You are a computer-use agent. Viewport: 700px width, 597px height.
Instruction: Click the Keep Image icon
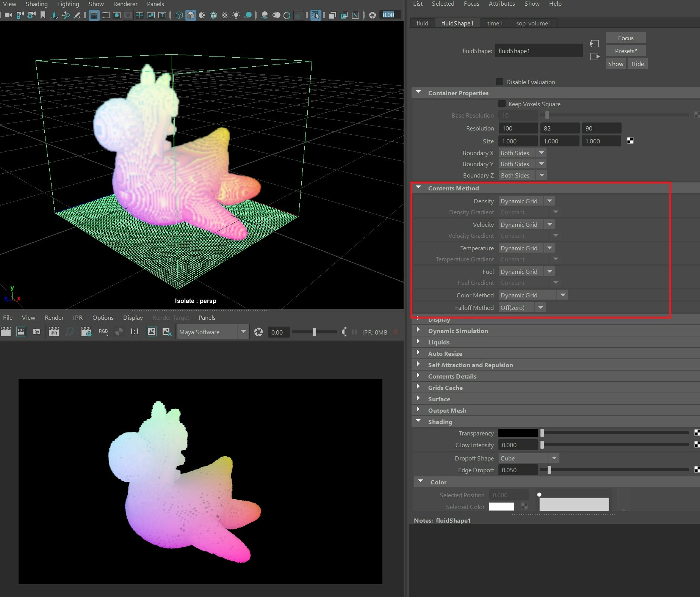152,332
